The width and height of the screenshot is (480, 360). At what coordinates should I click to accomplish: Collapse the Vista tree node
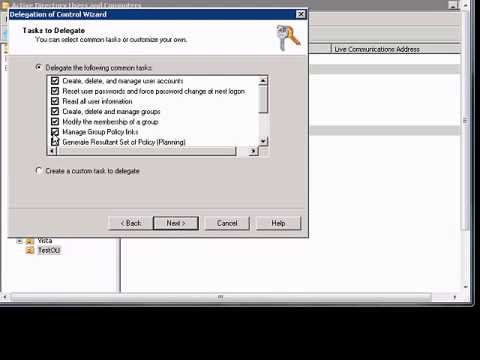(20, 241)
